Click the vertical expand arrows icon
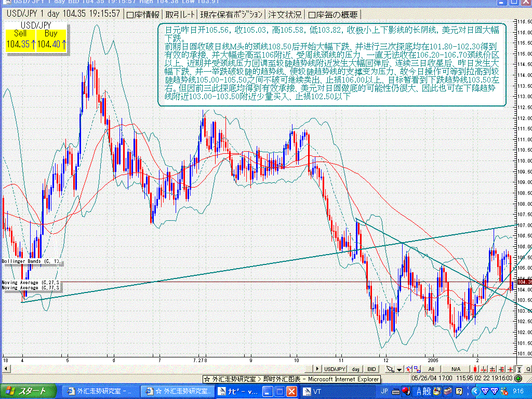532x399 pixels. (501, 369)
